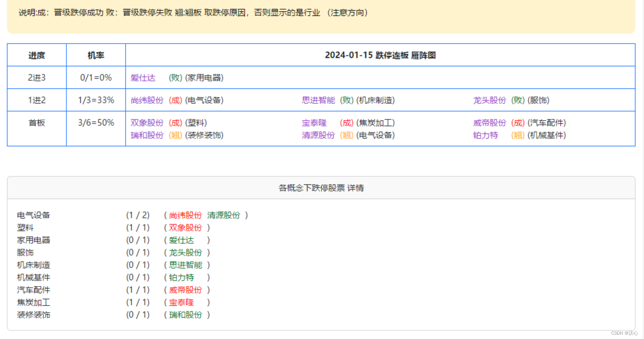Screen dimensions: 644x339
Task: Click 瑞和股份 in 装修装饰 detail row
Action: point(185,315)
